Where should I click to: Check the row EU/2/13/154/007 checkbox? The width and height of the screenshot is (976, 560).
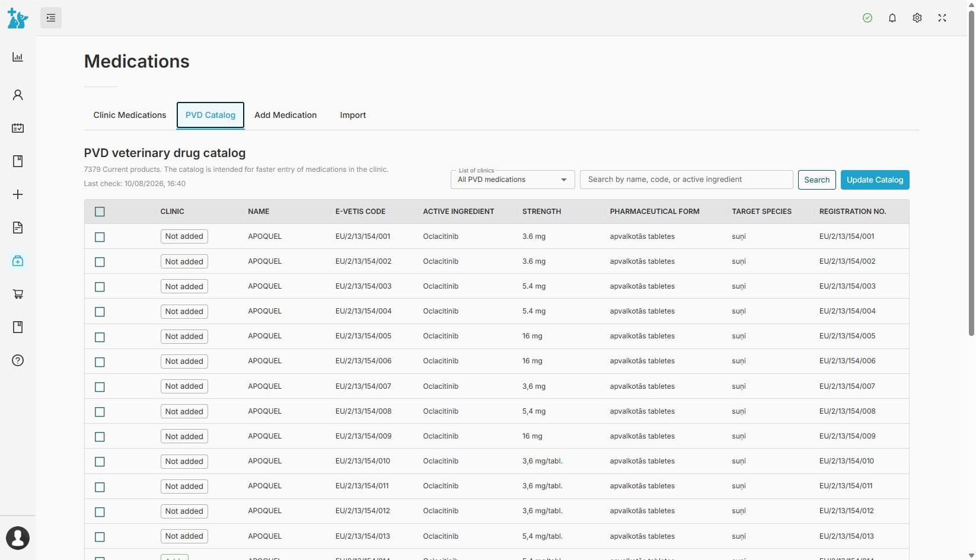point(100,387)
